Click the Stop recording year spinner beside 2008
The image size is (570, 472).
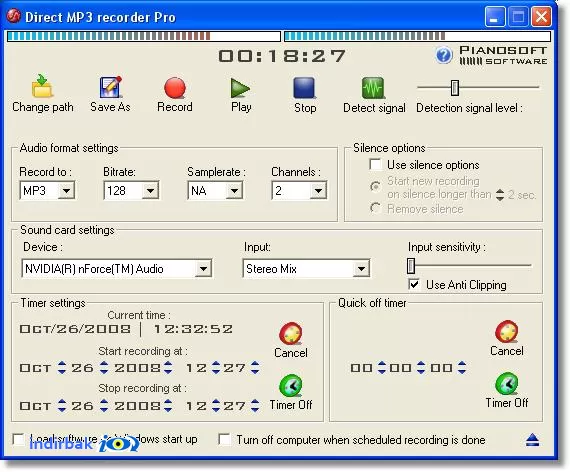(168, 405)
